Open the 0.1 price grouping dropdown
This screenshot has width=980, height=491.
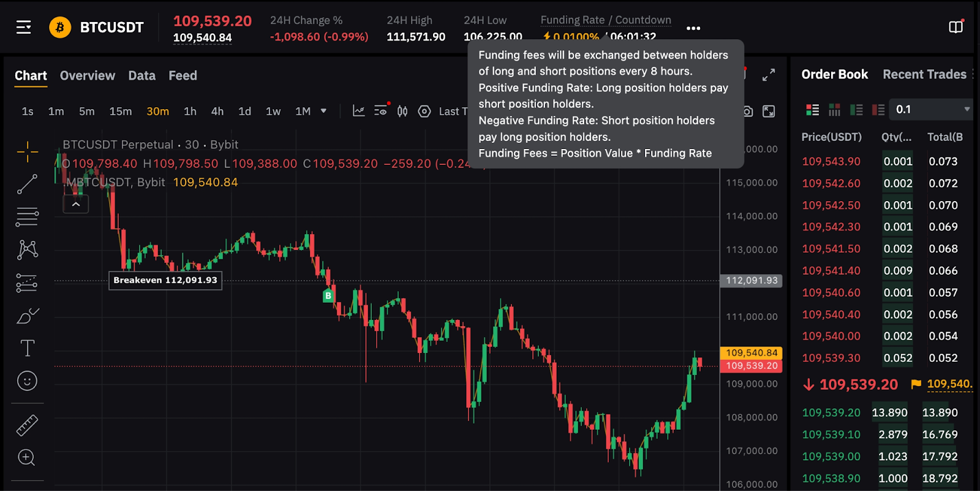pos(932,110)
